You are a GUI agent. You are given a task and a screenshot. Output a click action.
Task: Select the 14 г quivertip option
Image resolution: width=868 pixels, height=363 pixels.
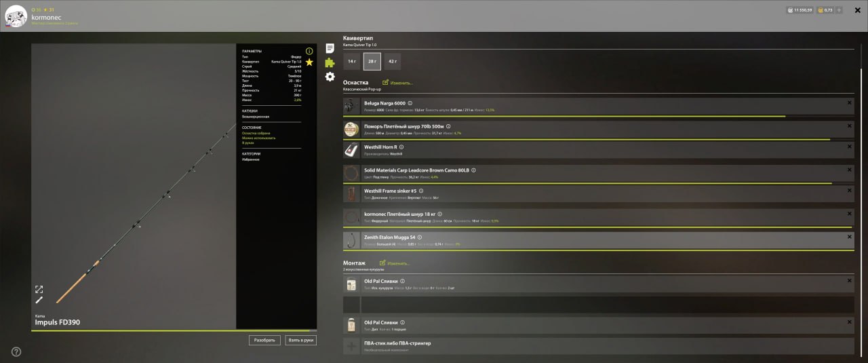pos(351,61)
